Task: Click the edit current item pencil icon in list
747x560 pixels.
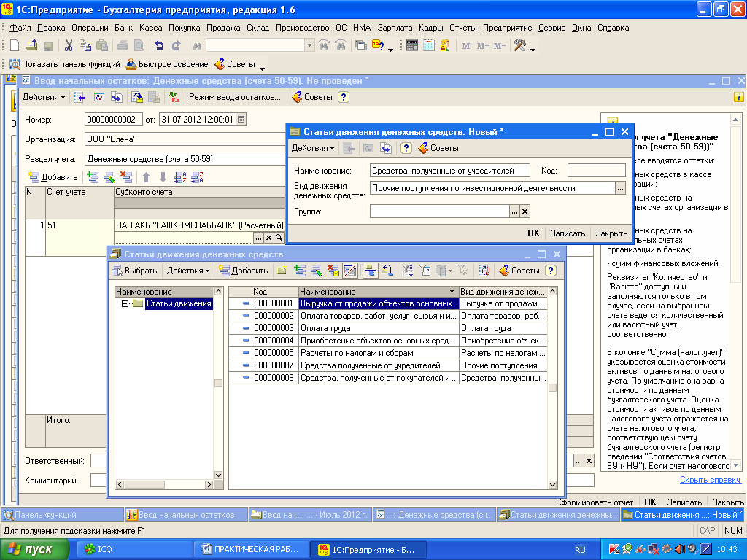Action: point(317,271)
